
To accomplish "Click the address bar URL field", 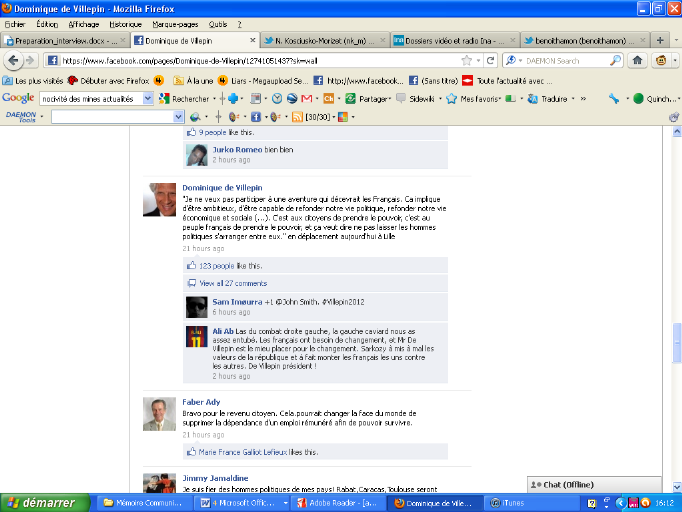I will tap(261, 60).
